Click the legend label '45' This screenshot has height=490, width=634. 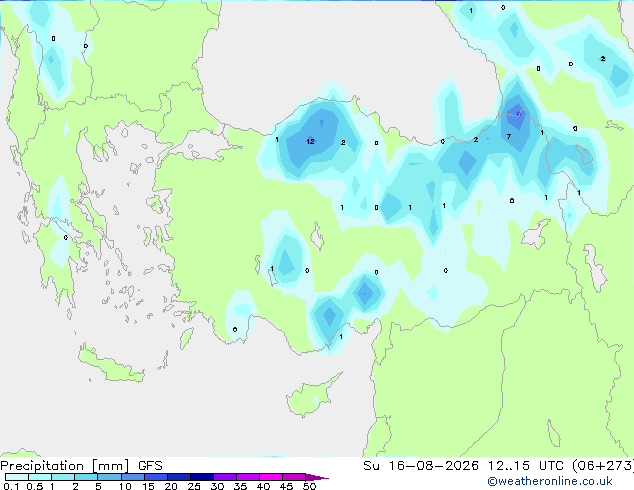click(x=286, y=486)
